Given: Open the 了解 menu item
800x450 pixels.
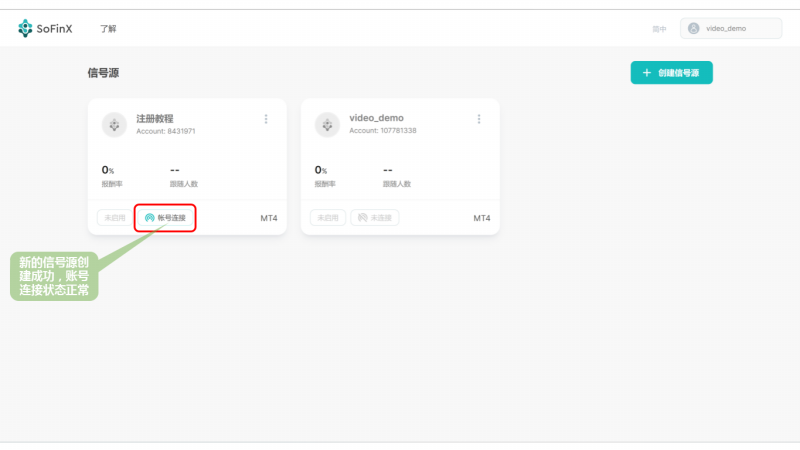Looking at the screenshot, I should point(108,29).
